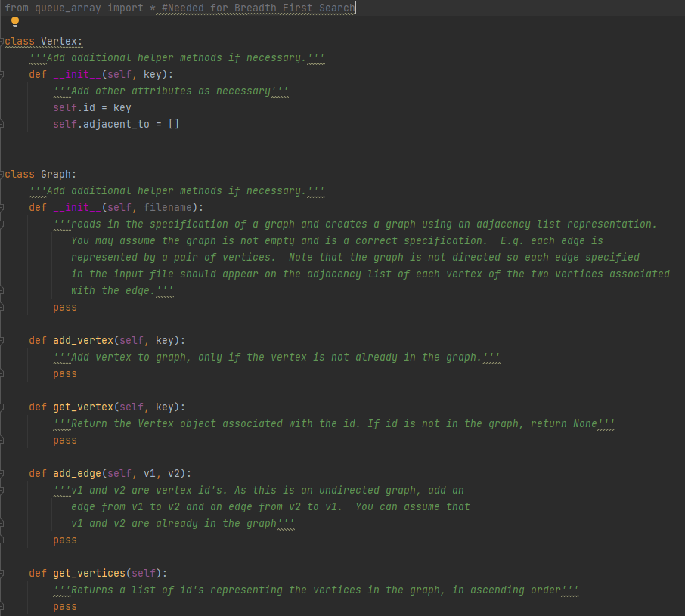Collapse the add_vertex method fold arrow
685x616 pixels.
[x=3, y=340]
